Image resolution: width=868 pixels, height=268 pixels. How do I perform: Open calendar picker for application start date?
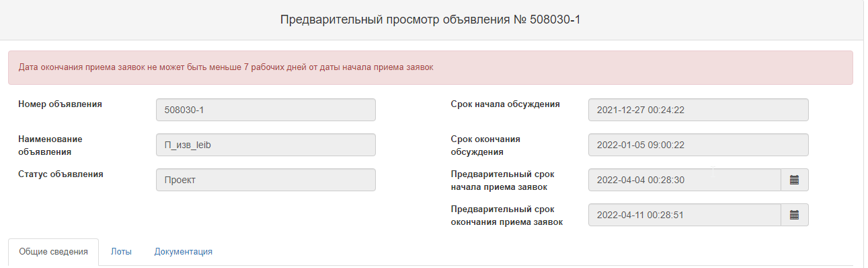[794, 180]
